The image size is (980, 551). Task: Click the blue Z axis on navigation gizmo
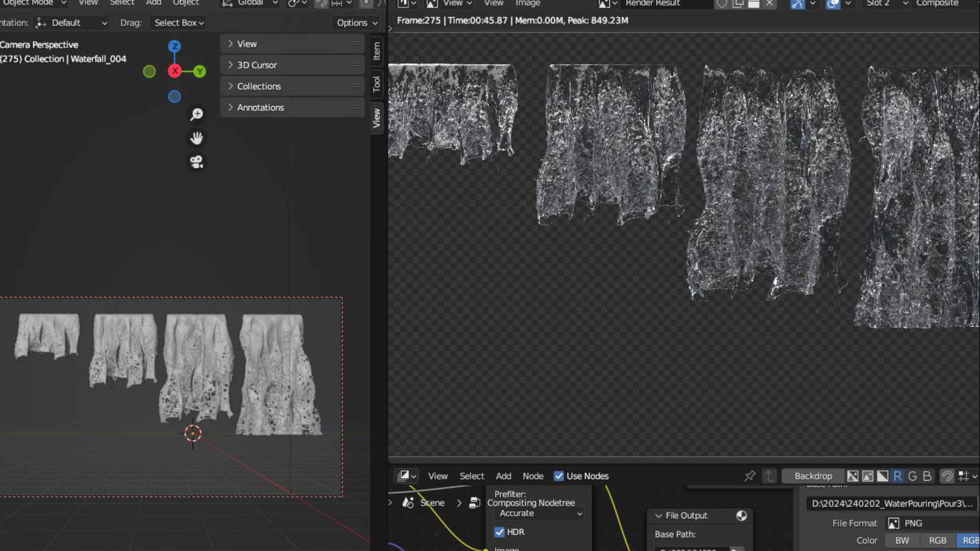point(175,46)
